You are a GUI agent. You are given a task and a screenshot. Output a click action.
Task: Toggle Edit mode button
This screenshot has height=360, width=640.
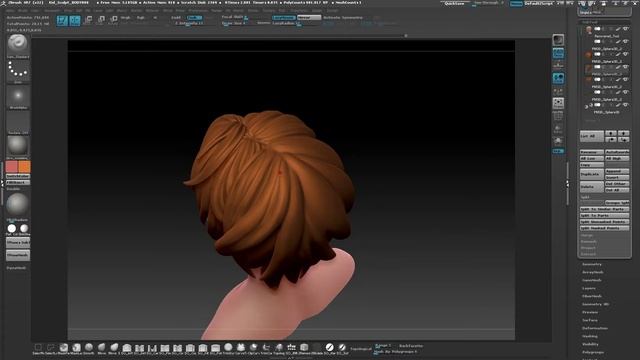tap(62, 20)
